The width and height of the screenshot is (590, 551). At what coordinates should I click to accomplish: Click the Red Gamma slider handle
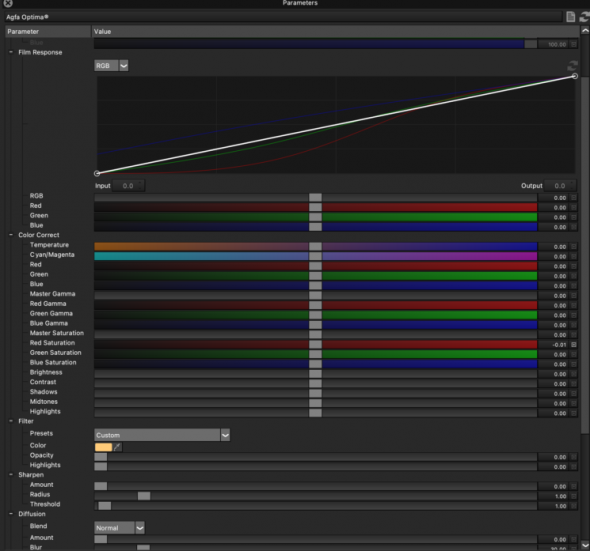click(x=315, y=305)
